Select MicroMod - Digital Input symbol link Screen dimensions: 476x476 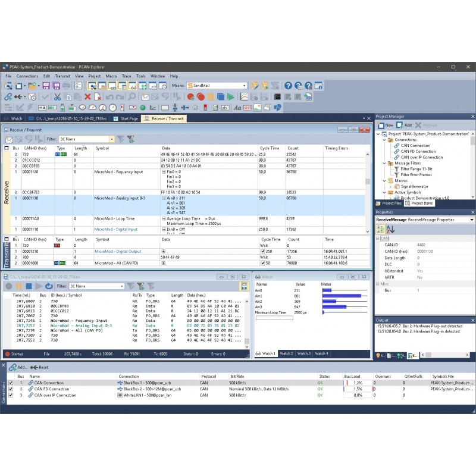[116, 230]
